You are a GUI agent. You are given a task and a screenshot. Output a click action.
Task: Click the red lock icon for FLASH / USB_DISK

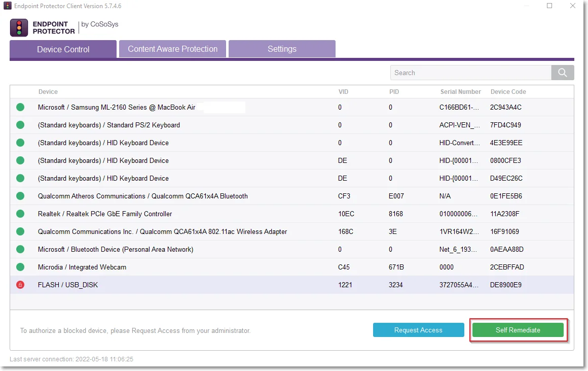pyautogui.click(x=20, y=285)
